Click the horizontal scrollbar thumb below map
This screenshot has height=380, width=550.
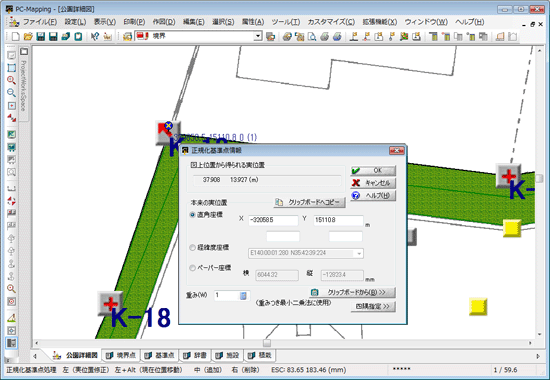click(267, 343)
